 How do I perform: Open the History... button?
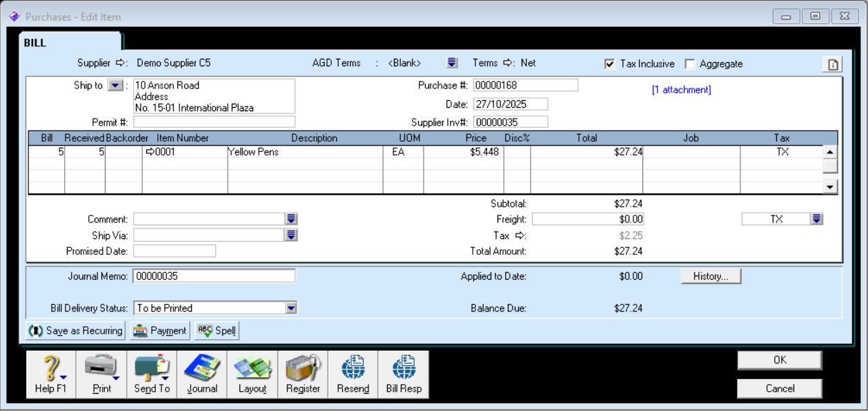coord(711,276)
